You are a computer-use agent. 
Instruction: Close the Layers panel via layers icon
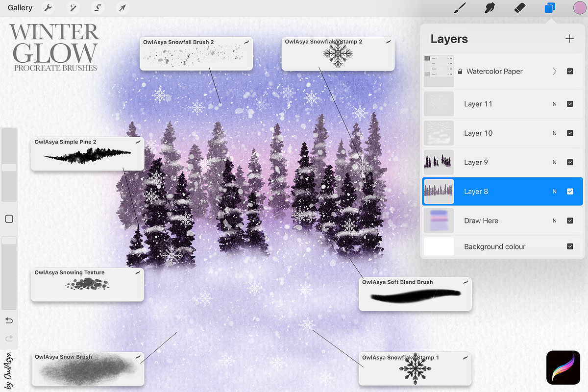point(550,8)
